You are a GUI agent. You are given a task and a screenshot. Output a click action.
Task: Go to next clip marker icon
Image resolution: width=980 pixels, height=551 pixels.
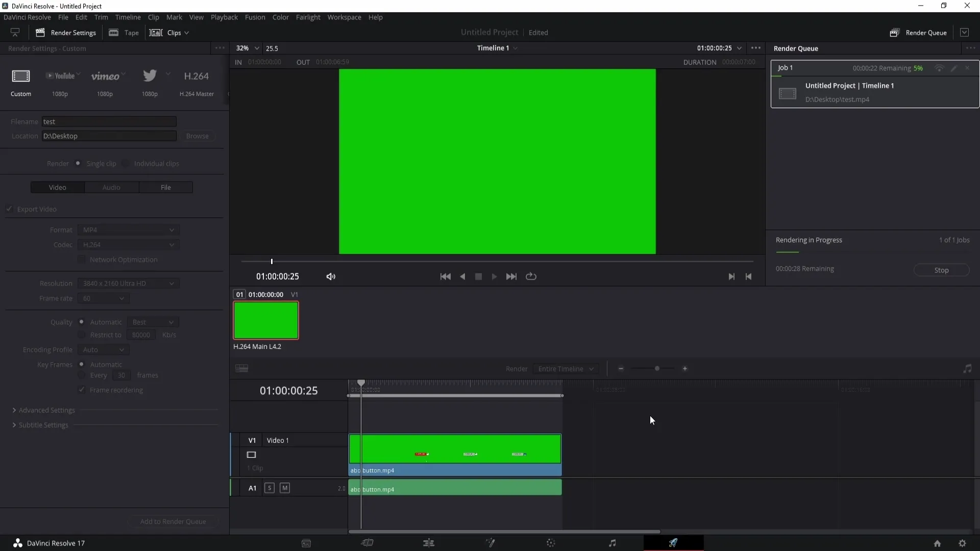(x=731, y=277)
